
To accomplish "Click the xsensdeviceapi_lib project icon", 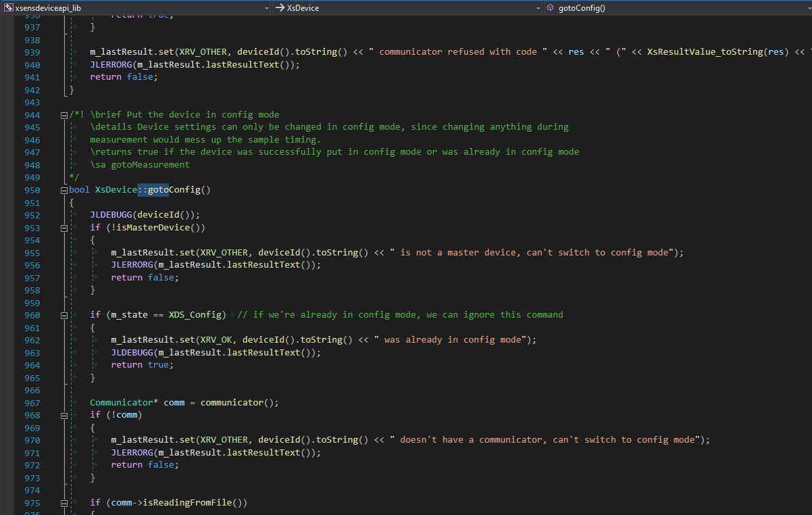I will pos(8,8).
